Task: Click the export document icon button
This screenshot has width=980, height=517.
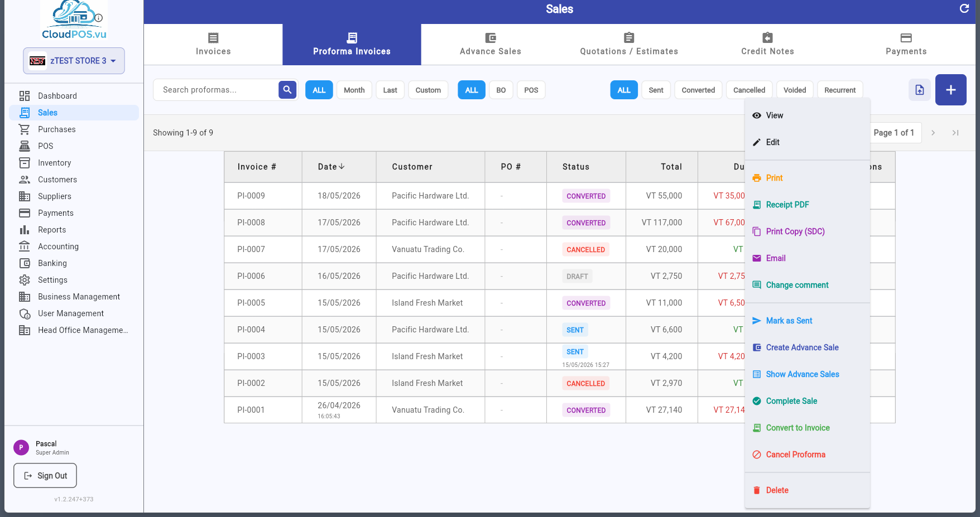Action: pyautogui.click(x=919, y=90)
